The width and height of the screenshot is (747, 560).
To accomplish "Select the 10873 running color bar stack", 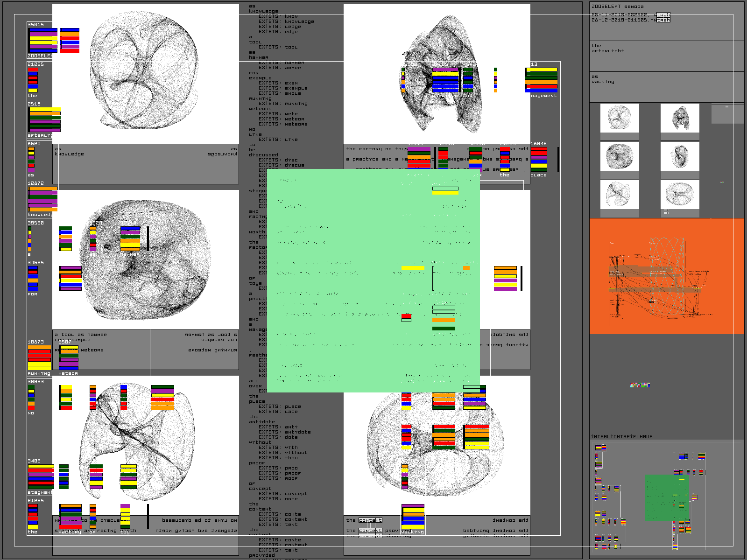I will tap(39, 358).
